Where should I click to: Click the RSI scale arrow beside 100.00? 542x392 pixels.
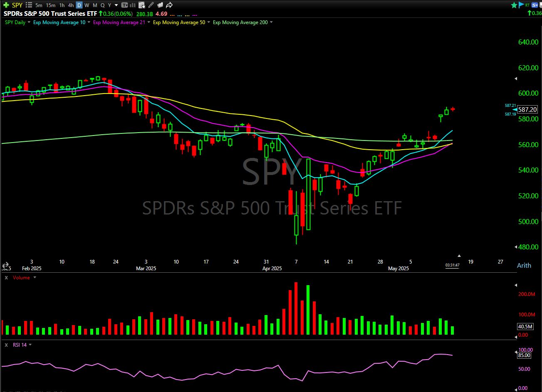tap(516, 351)
